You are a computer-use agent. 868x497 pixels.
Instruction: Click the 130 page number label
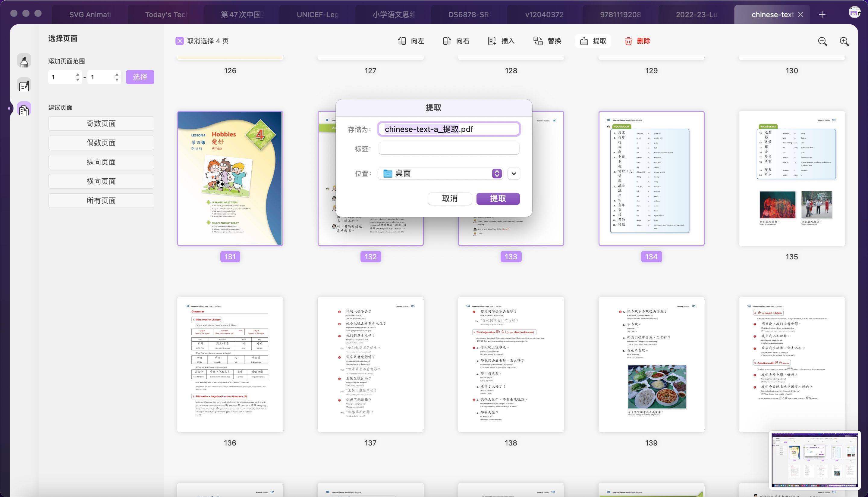(x=792, y=71)
